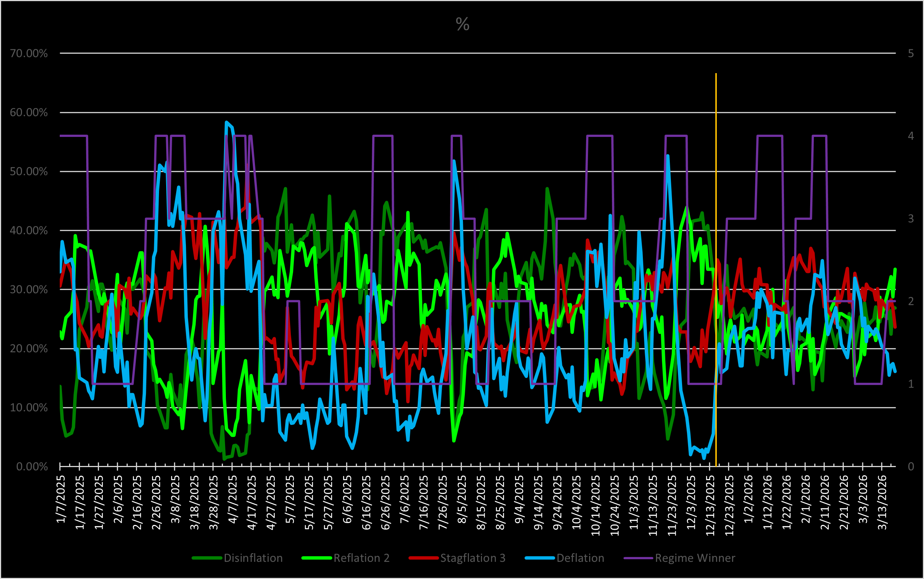The height and width of the screenshot is (579, 924).
Task: Click the blue Deflation legend swatch
Action: click(x=540, y=558)
